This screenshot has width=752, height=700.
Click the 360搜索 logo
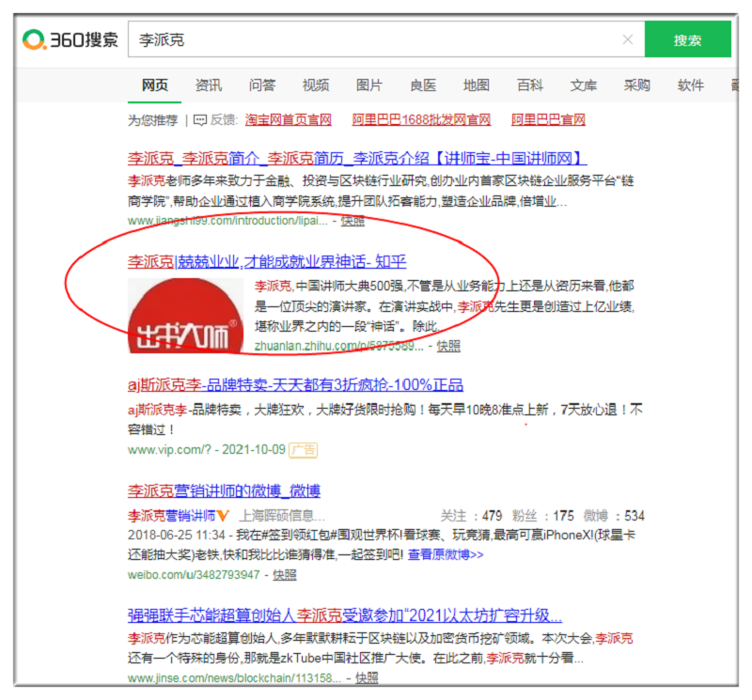[71, 39]
